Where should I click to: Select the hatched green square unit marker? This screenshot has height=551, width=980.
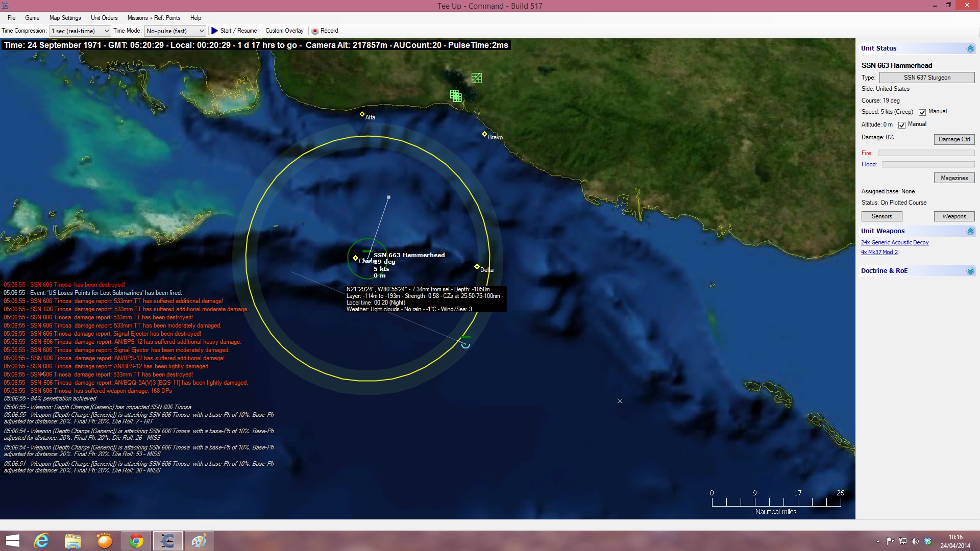[x=477, y=78]
